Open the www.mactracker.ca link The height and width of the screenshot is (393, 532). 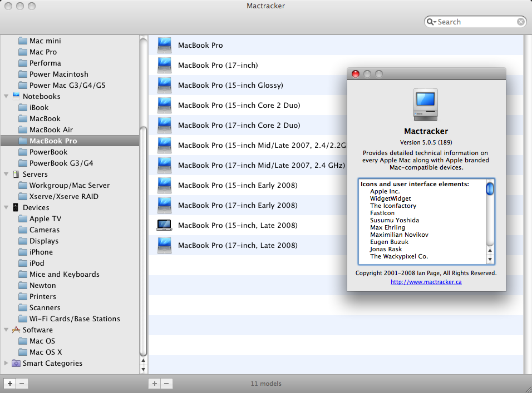pyautogui.click(x=426, y=282)
